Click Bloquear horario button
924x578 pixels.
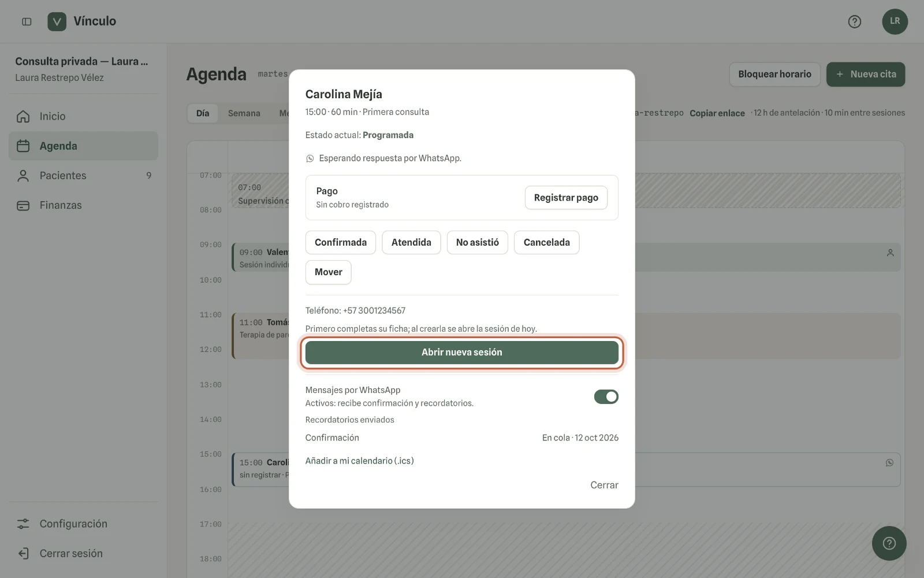774,74
